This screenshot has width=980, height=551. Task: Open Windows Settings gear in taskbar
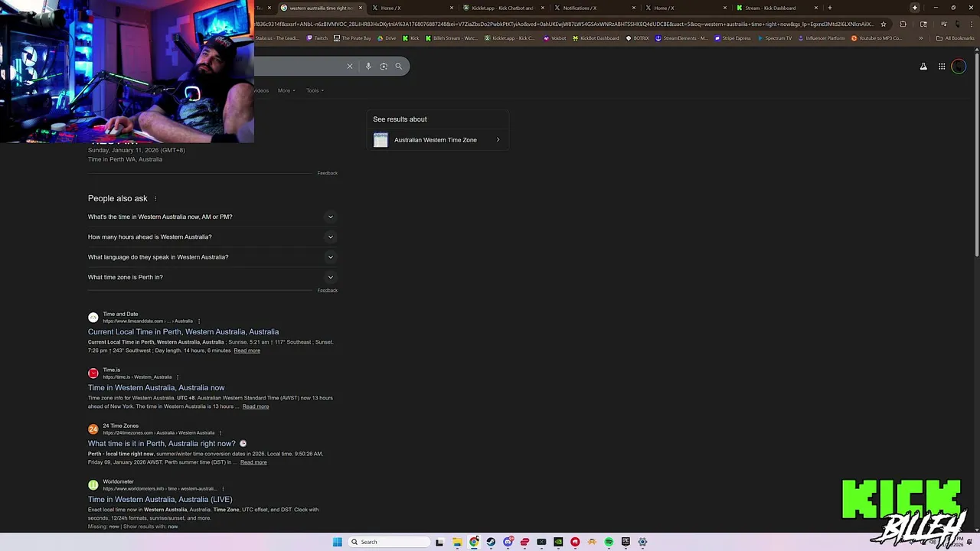pos(642,542)
